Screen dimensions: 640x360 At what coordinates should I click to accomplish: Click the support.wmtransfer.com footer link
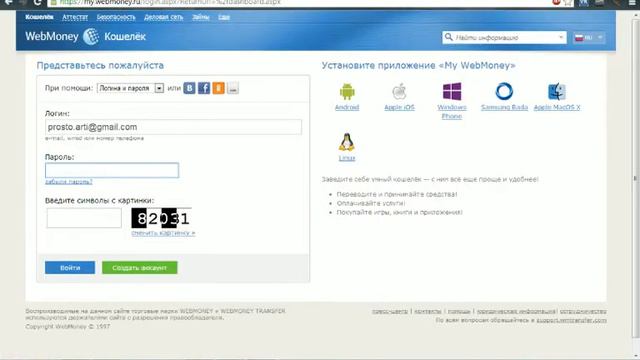click(x=571, y=320)
